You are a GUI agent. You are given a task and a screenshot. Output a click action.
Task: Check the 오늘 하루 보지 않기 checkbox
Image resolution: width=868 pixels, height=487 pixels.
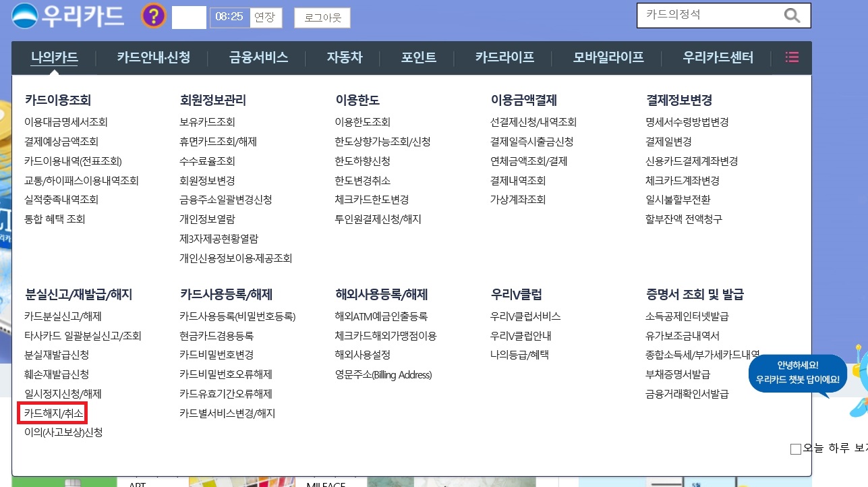tap(795, 449)
